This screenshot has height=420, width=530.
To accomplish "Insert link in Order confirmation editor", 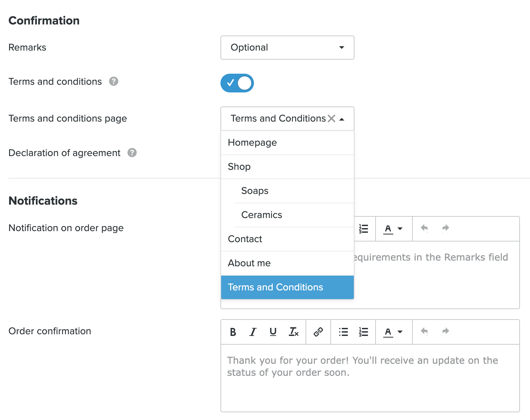I will pyautogui.click(x=318, y=332).
